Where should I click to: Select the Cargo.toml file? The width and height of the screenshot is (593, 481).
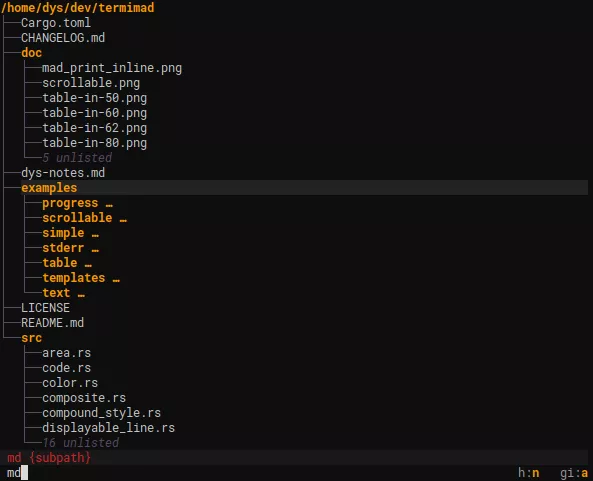(x=56, y=23)
